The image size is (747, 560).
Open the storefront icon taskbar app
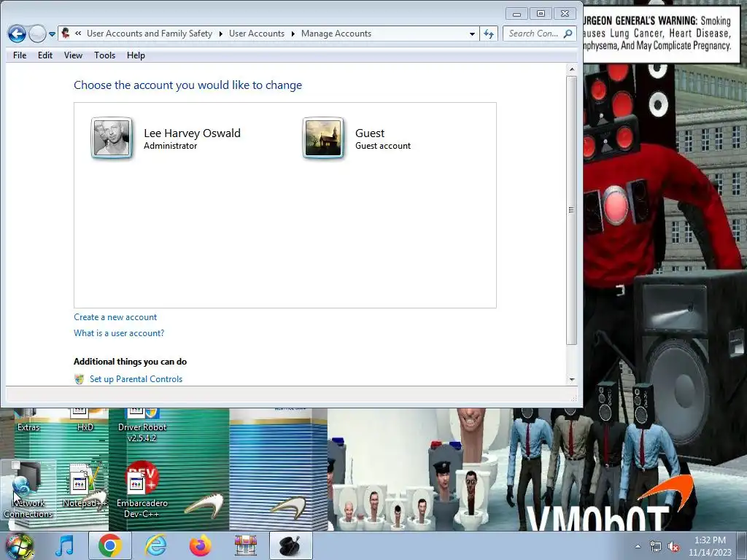[x=246, y=545]
